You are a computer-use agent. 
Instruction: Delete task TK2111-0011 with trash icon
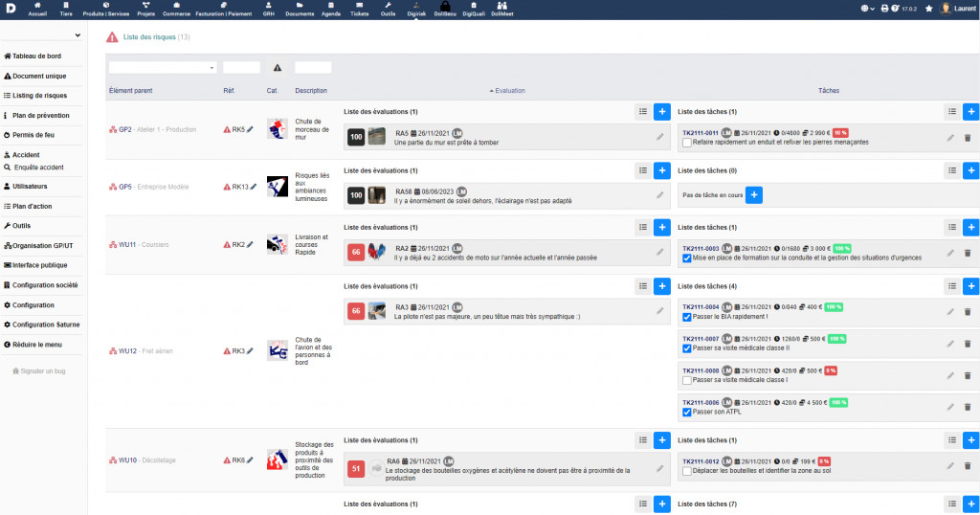pos(967,138)
